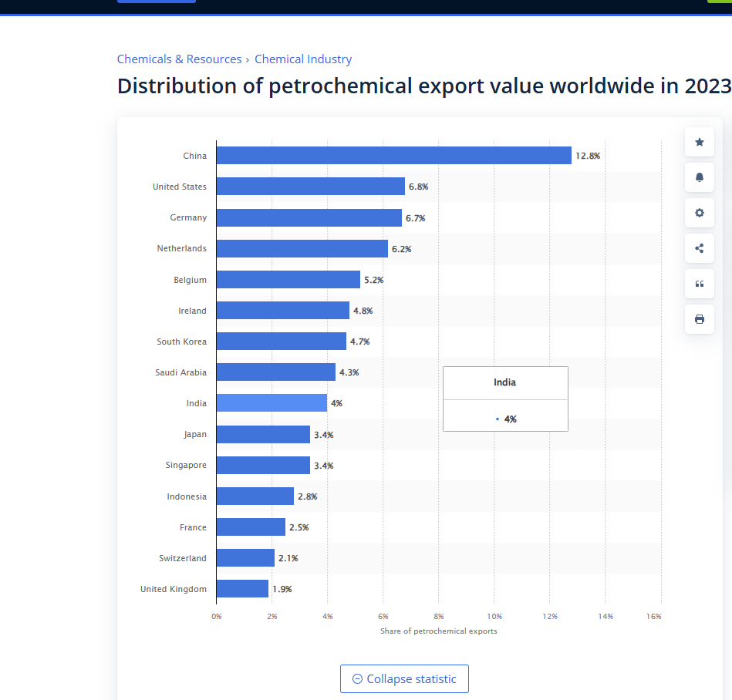The image size is (732, 700).
Task: Click the France bar
Action: [x=251, y=527]
